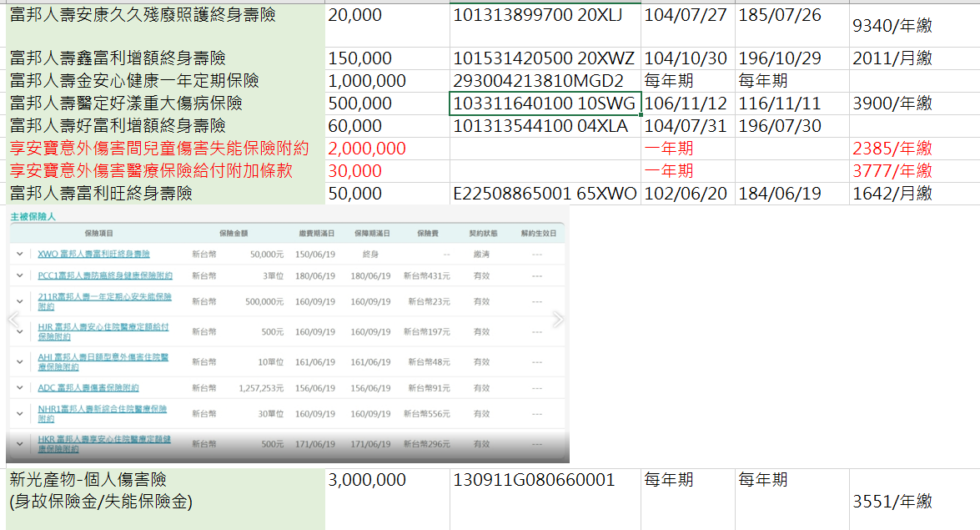The height and width of the screenshot is (530, 980).
Task: Select the premium cell 3900/年繳
Action: pos(914,103)
